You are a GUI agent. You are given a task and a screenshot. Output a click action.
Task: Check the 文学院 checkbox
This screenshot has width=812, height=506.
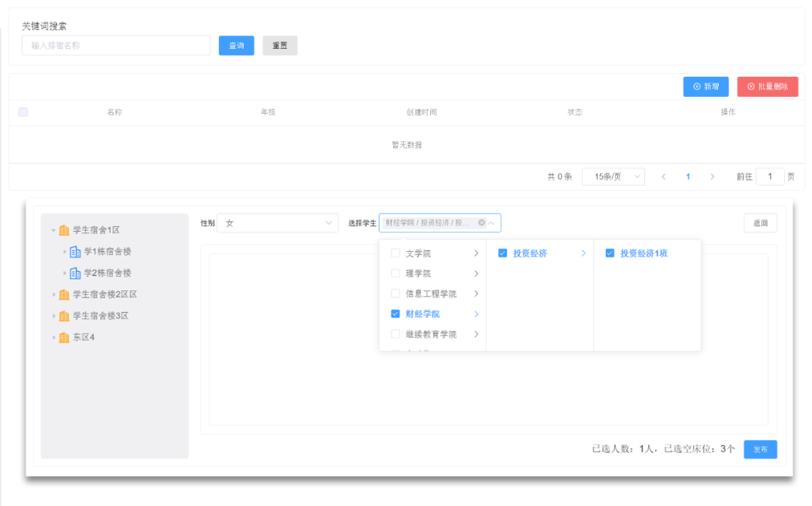395,253
